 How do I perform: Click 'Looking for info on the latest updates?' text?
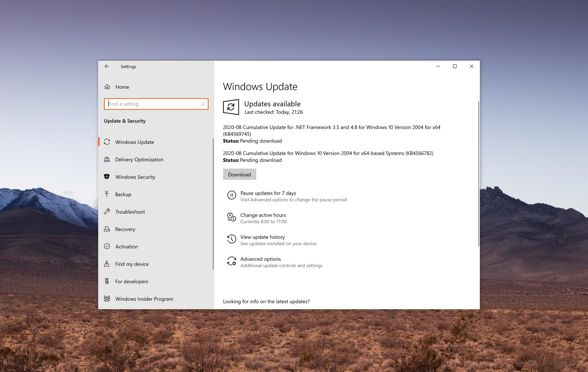coord(266,302)
